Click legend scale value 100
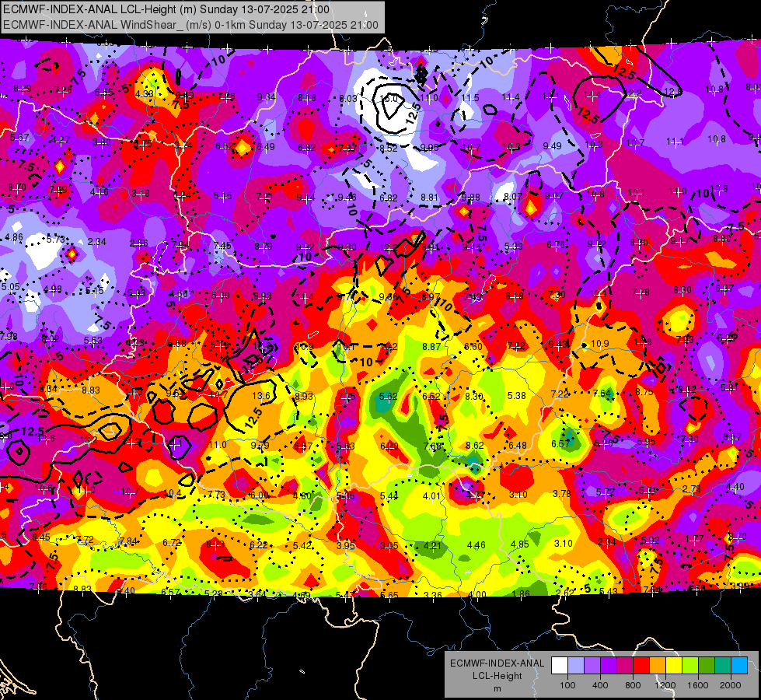 point(567,685)
